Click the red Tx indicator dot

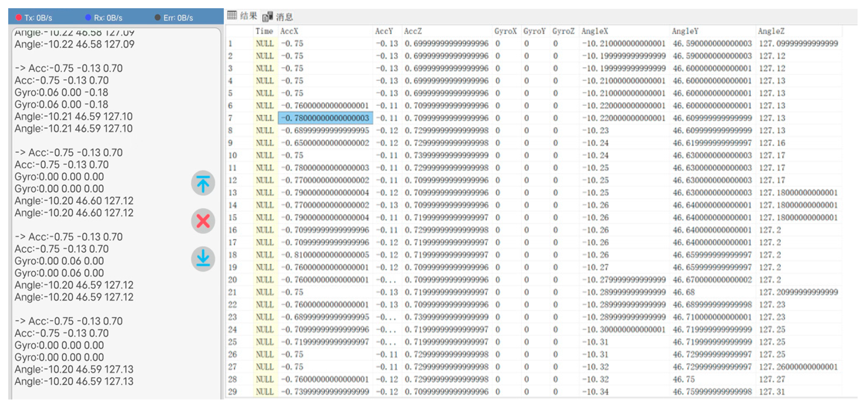(x=19, y=17)
